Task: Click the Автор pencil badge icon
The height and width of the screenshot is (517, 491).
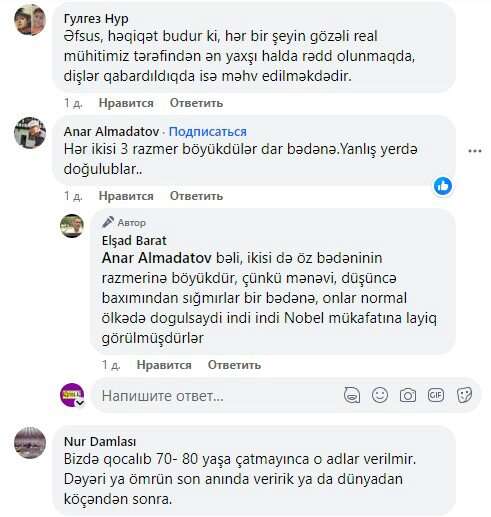Action: pyautogui.click(x=108, y=222)
